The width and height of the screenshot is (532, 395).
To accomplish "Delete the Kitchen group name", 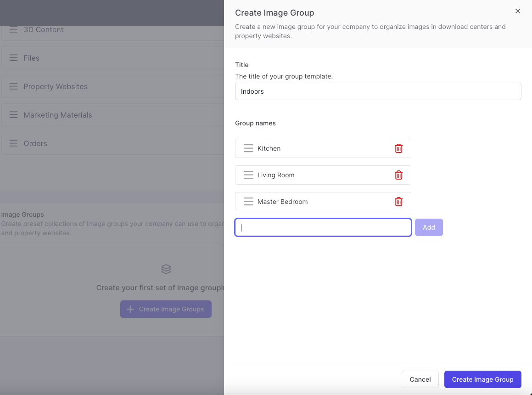I will [x=399, y=148].
